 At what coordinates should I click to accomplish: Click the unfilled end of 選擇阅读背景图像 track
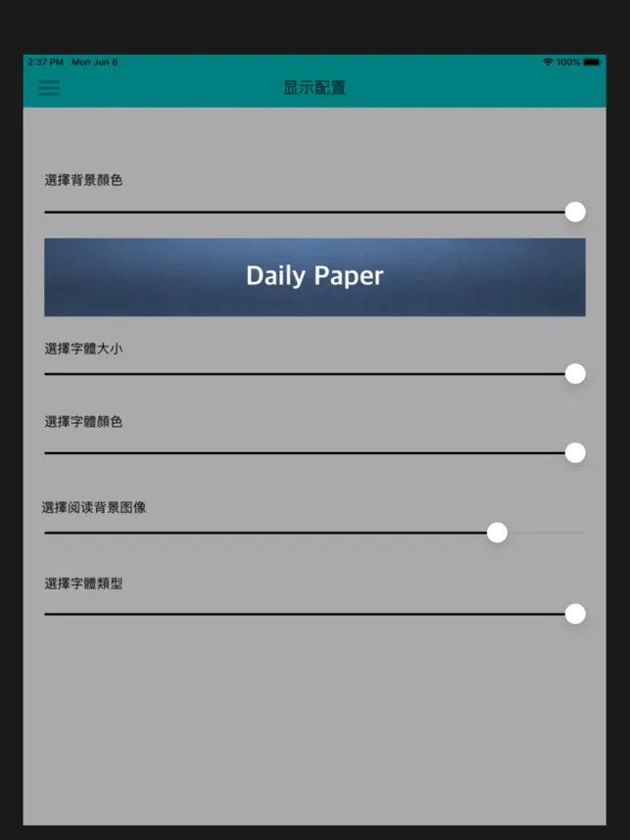[546, 533]
